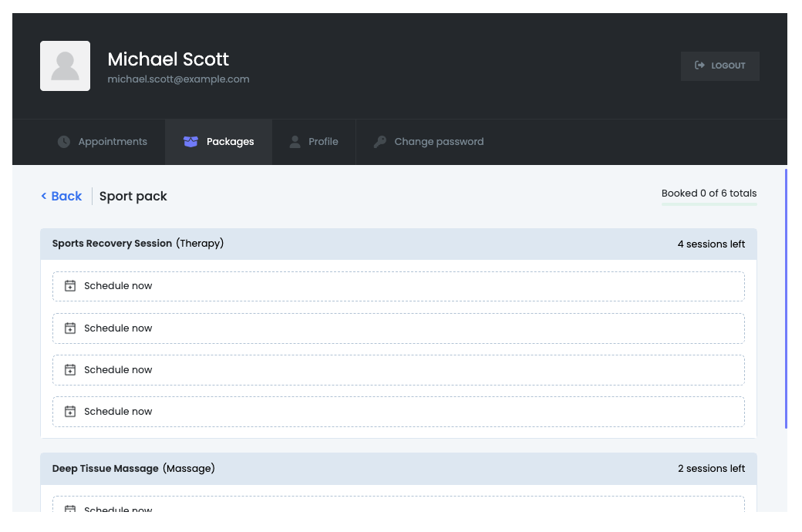
Task: Click the calendar icon in third Schedule now row
Action: click(x=70, y=370)
